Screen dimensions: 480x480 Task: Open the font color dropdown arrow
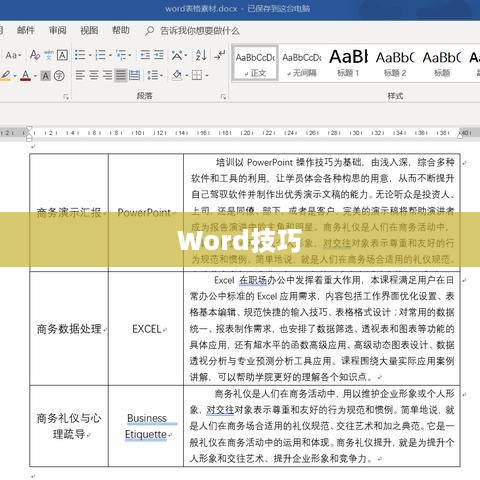[x=35, y=76]
